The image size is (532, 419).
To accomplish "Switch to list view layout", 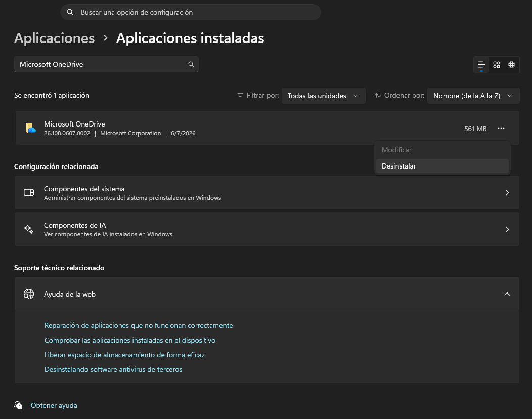I will pyautogui.click(x=481, y=64).
